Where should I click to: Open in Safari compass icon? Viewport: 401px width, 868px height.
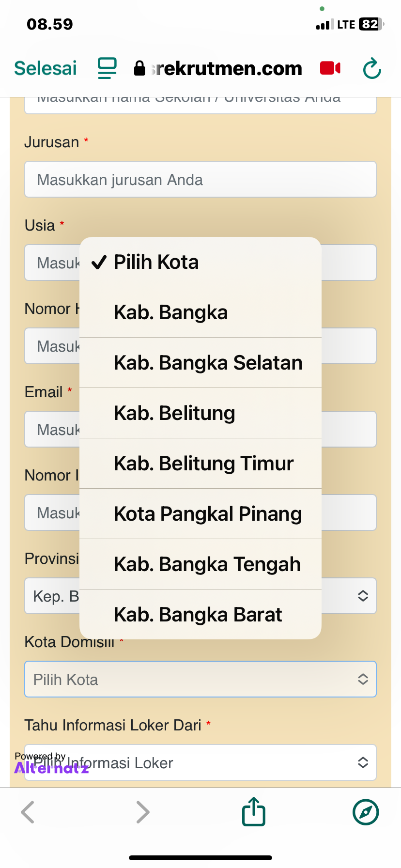click(x=366, y=812)
